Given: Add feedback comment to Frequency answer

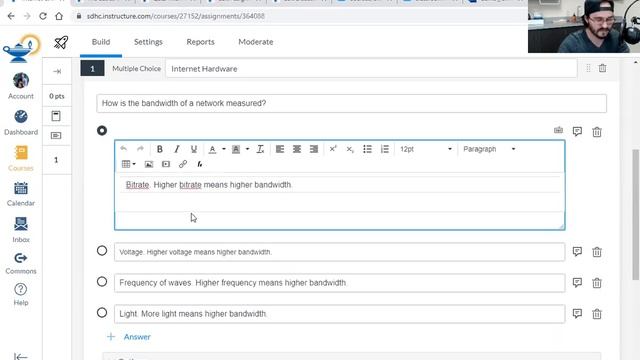Looking at the screenshot, I should point(577,282).
